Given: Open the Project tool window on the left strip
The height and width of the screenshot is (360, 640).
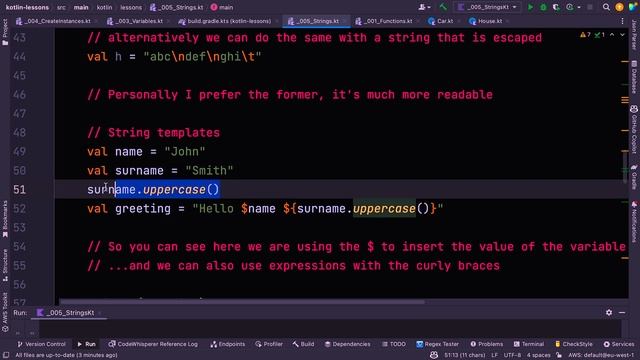Looking at the screenshot, I should point(5,32).
